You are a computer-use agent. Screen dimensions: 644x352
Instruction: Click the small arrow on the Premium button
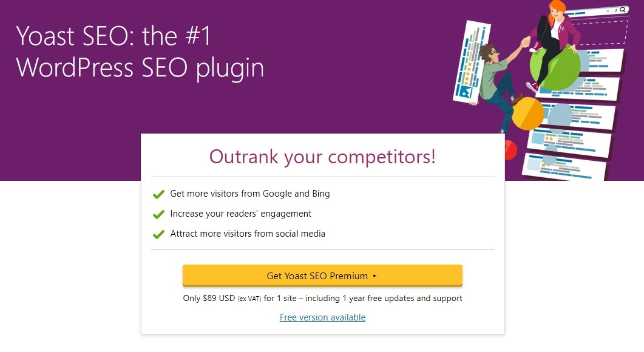coord(375,276)
